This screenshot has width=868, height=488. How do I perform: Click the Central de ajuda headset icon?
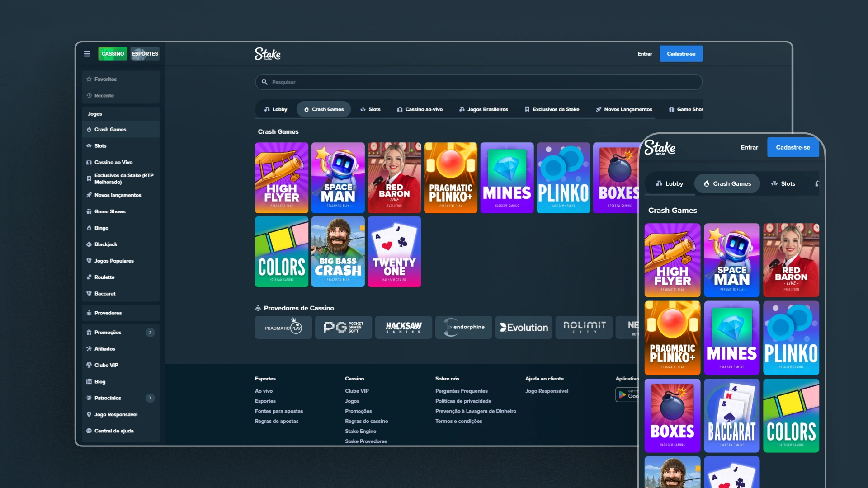point(89,431)
